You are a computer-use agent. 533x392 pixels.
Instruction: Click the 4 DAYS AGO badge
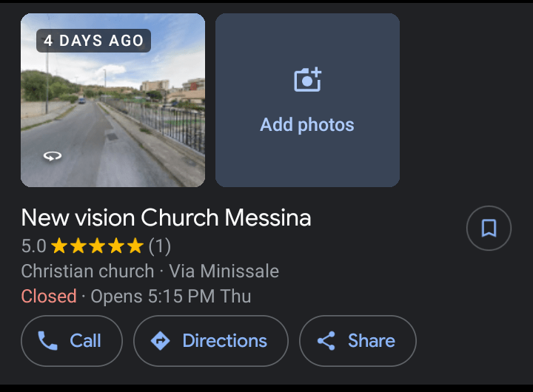pyautogui.click(x=93, y=41)
